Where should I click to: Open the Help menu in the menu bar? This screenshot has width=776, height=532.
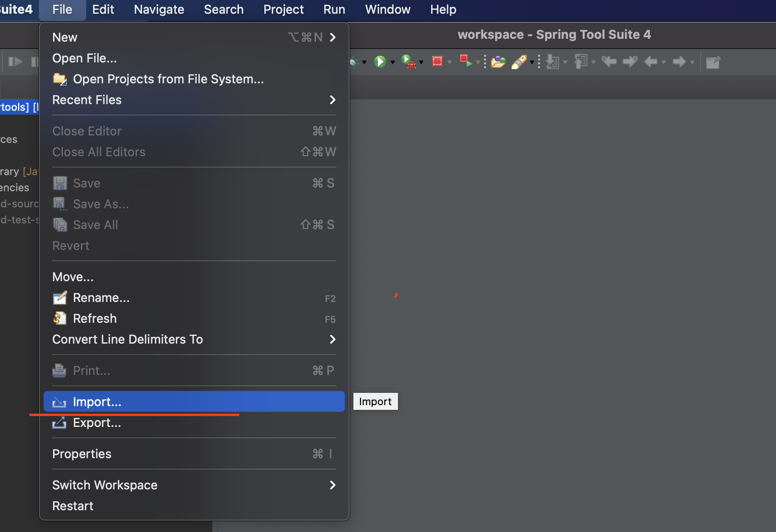click(443, 9)
